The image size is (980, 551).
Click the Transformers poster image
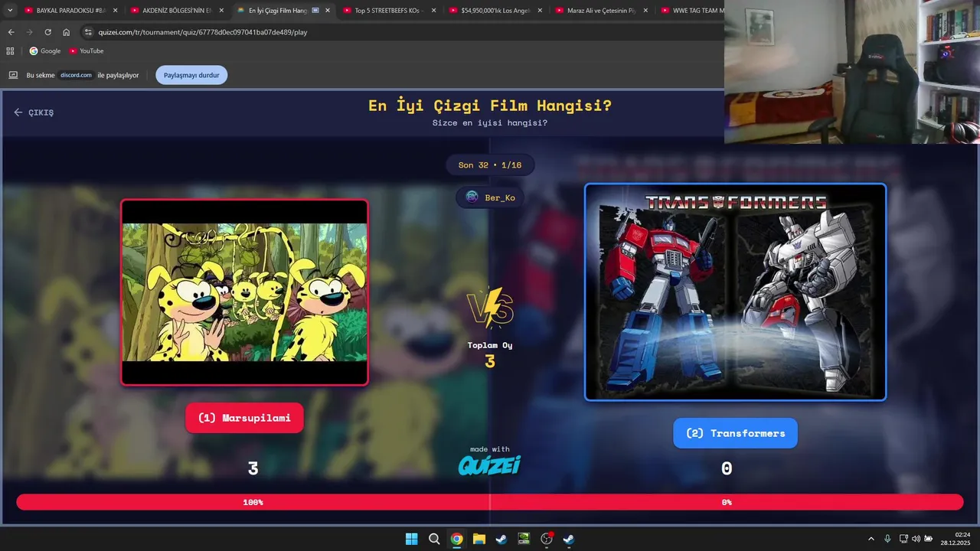(x=735, y=292)
